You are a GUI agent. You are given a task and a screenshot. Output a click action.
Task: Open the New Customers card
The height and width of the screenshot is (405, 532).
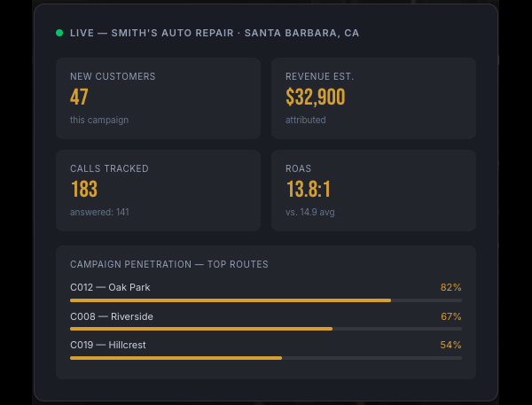click(x=158, y=98)
